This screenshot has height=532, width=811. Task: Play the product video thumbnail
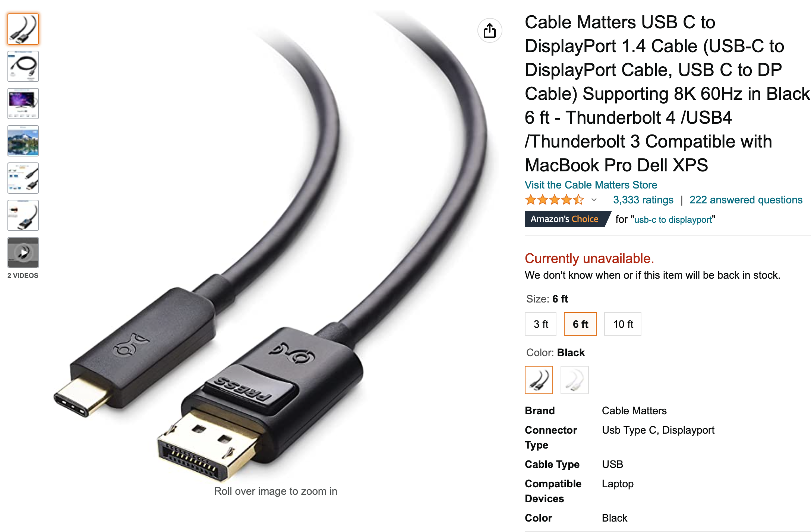pos(23,253)
